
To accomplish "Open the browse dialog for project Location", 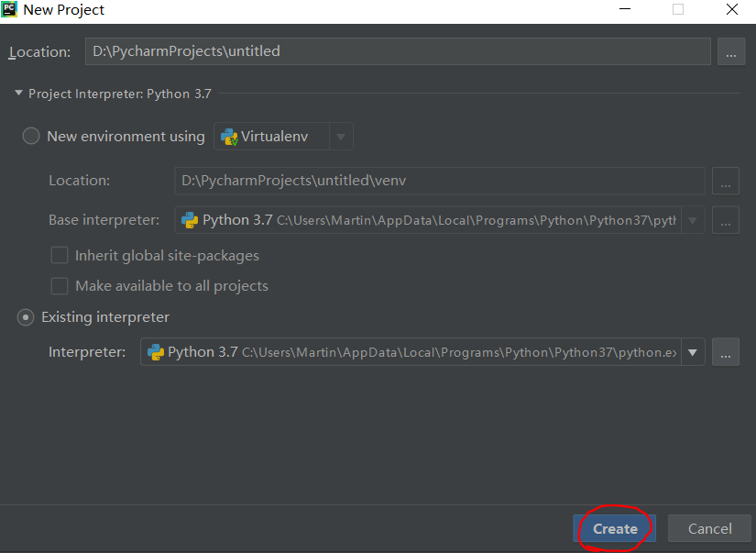I will coord(730,51).
